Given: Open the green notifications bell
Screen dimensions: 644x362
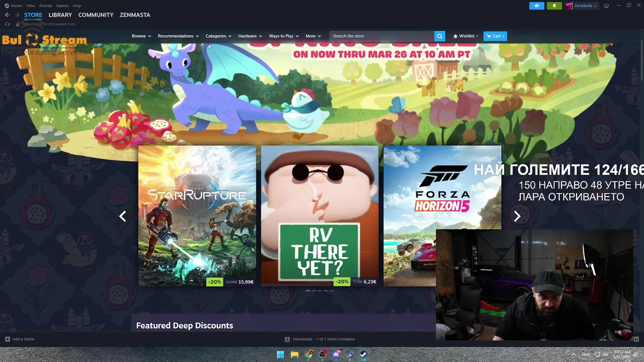Looking at the screenshot, I should click(554, 6).
